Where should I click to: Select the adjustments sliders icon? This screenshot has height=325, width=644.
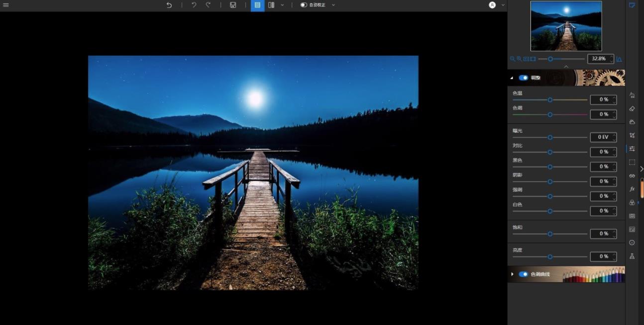tap(632, 149)
